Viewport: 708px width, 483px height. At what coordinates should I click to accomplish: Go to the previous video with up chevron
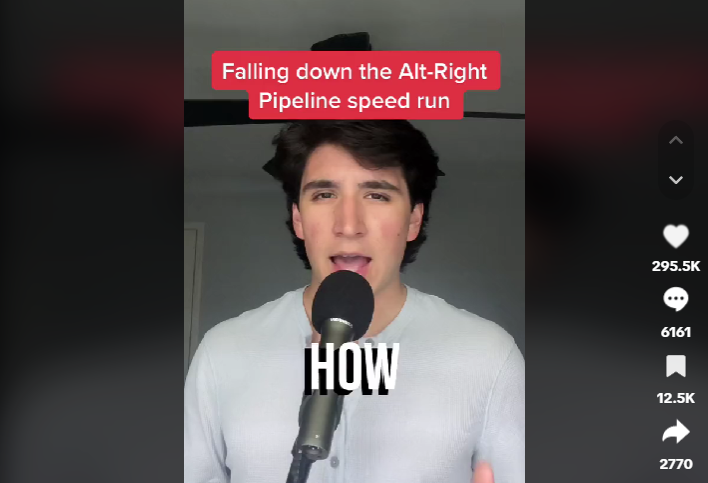(675, 140)
